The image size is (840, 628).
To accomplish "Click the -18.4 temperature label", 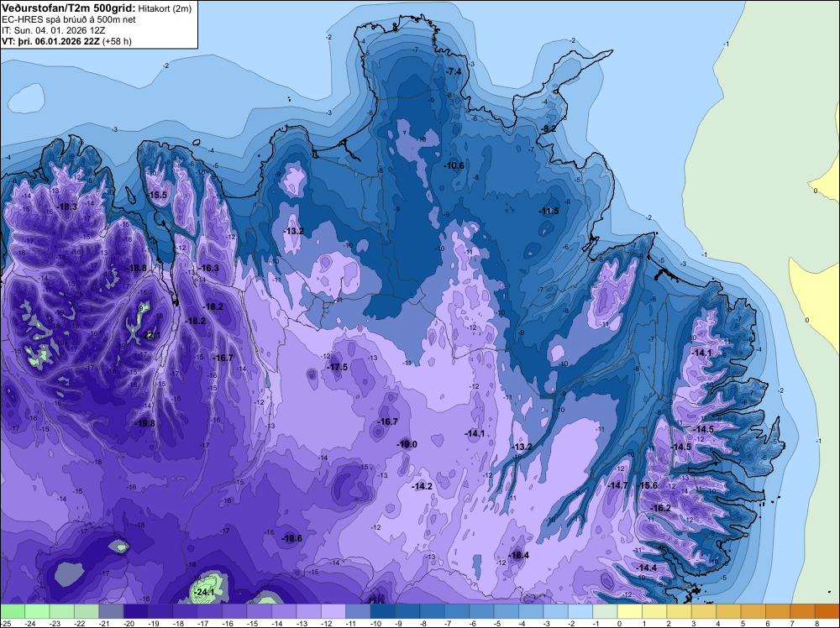I will [518, 555].
